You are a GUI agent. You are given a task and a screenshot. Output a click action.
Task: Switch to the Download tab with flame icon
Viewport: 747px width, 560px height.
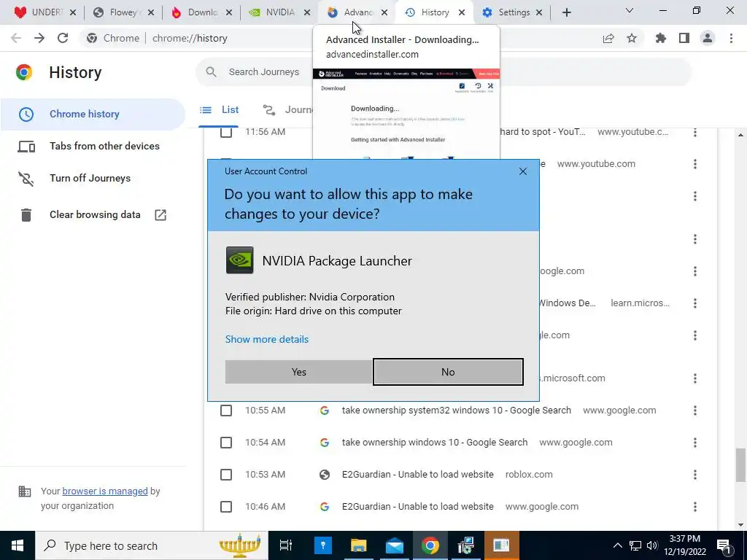[201, 12]
